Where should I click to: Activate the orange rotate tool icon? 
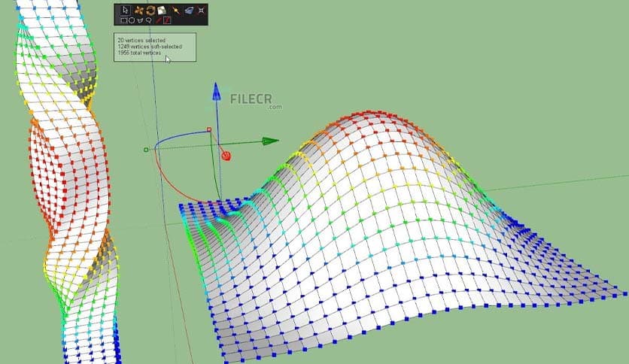(150, 11)
